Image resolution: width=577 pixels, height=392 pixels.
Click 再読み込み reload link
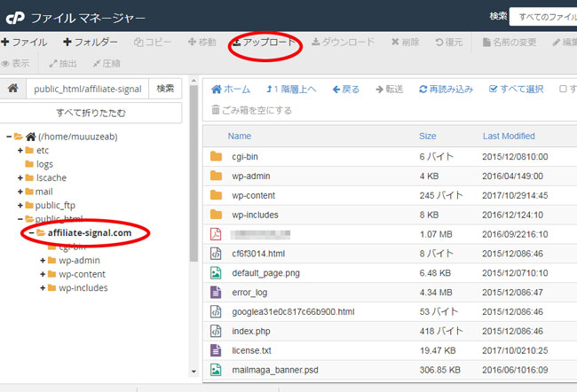(446, 90)
